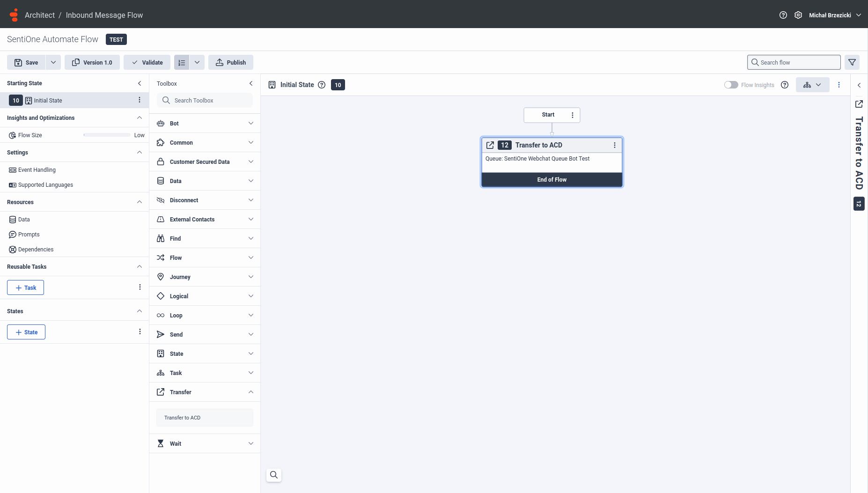Expand the Common toolbox category
The image size is (868, 493).
click(x=205, y=142)
